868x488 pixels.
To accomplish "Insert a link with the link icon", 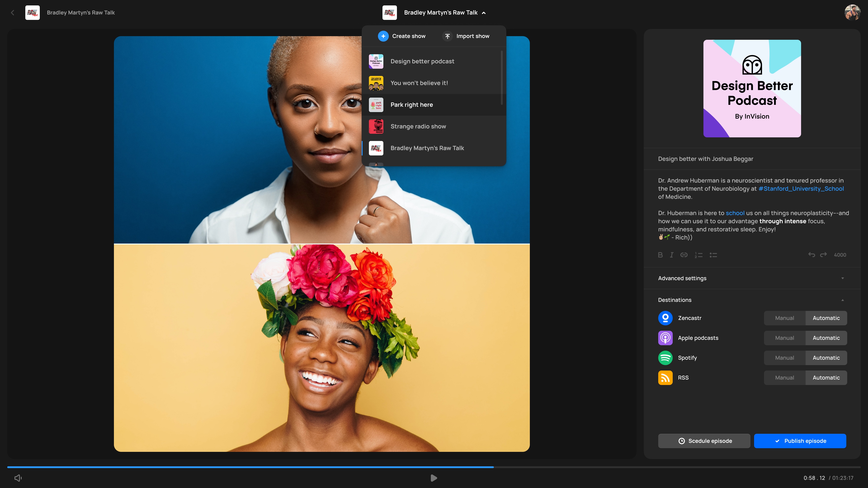I will coord(684,255).
